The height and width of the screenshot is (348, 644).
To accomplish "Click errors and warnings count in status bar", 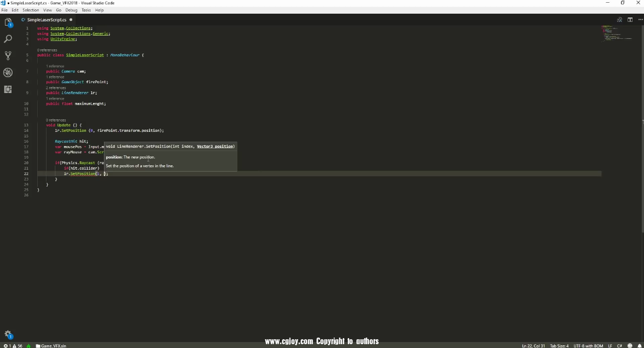I will pyautogui.click(x=14, y=345).
